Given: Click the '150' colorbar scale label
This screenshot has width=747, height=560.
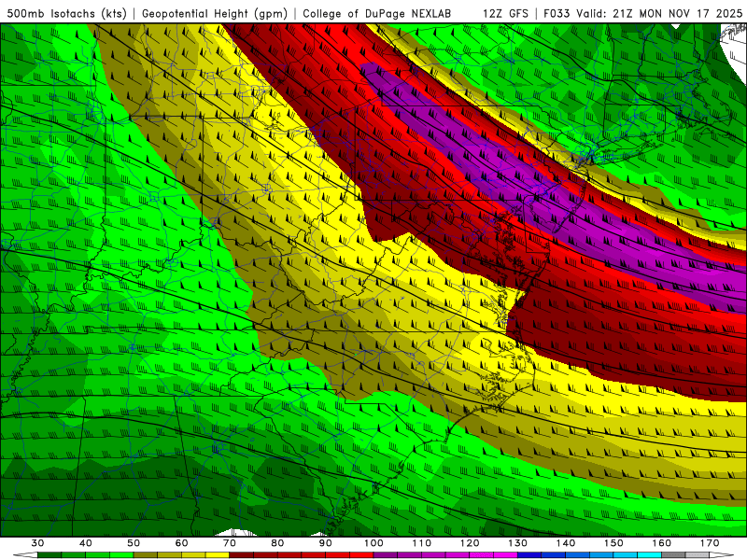Looking at the screenshot, I should [x=613, y=543].
